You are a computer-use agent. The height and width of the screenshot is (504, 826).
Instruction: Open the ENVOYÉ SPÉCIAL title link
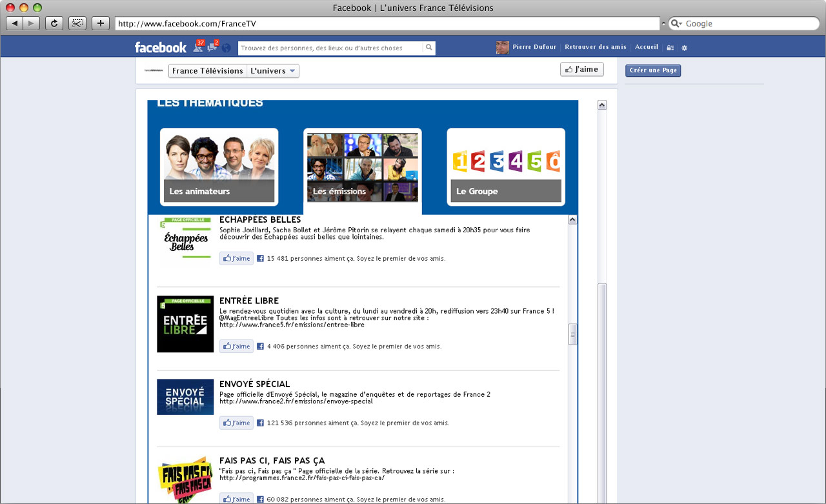255,384
